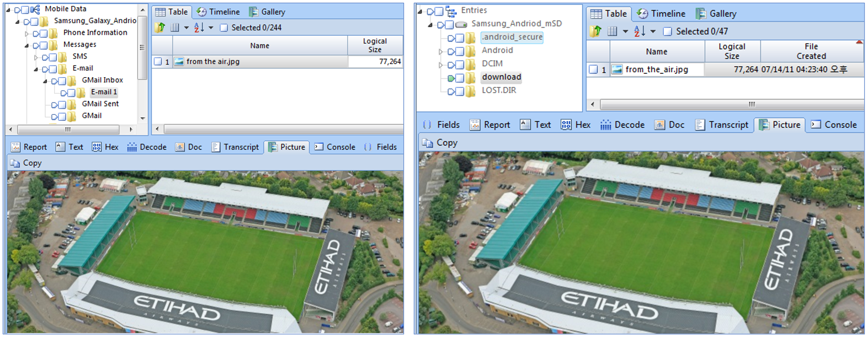Toggle the Selected 0/244 checkbox
The image size is (868, 338).
coord(224,28)
